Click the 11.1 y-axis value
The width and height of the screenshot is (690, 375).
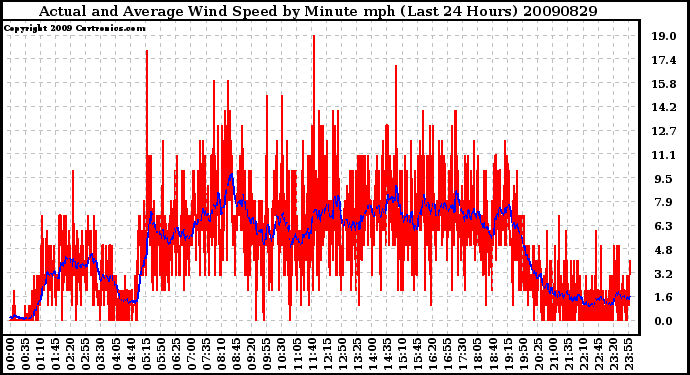click(x=664, y=155)
